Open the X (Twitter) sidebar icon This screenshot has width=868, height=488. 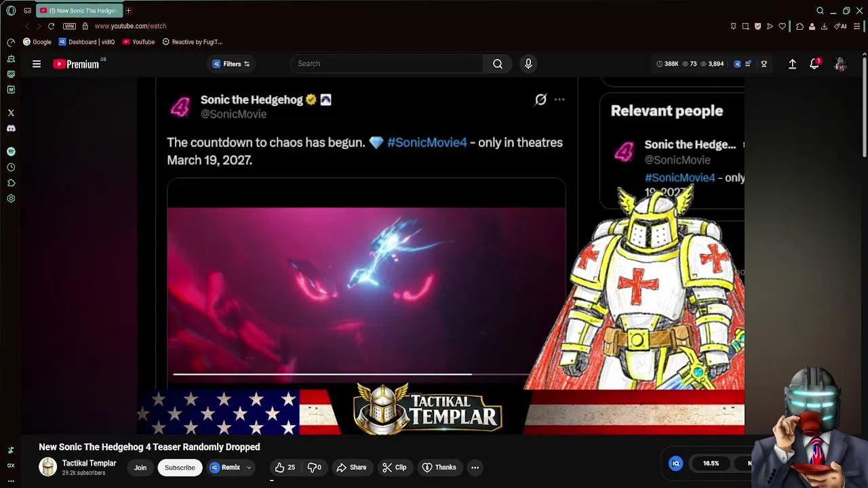11,113
